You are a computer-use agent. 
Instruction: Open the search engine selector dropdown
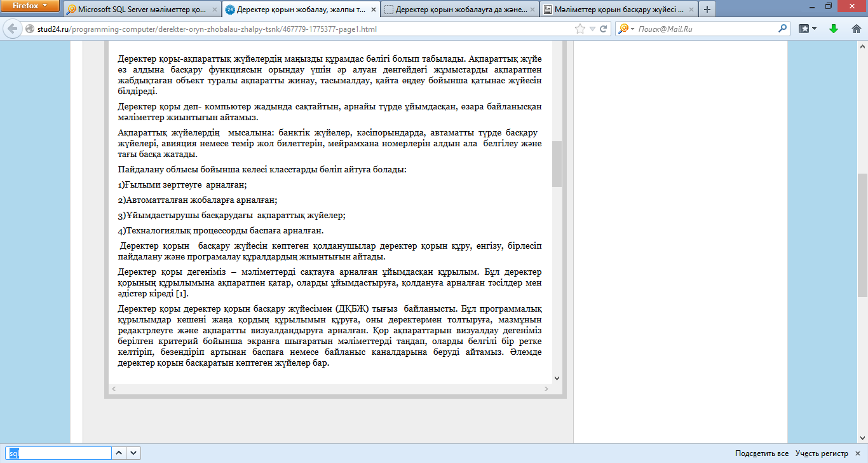pyautogui.click(x=627, y=29)
